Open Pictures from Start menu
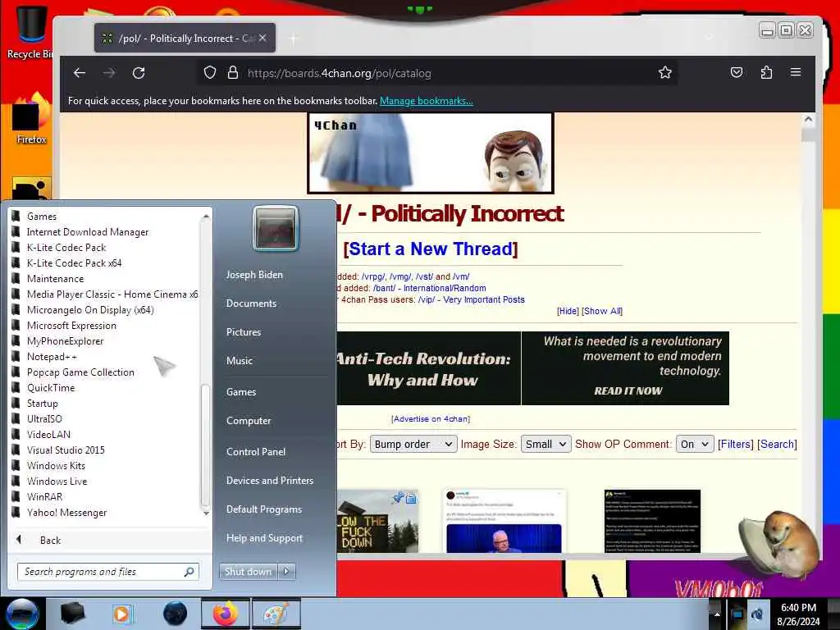The width and height of the screenshot is (840, 630). [244, 332]
